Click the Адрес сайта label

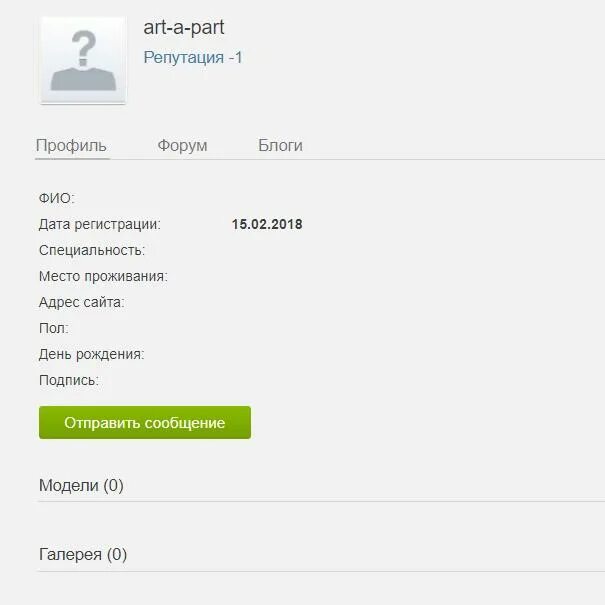(x=82, y=302)
